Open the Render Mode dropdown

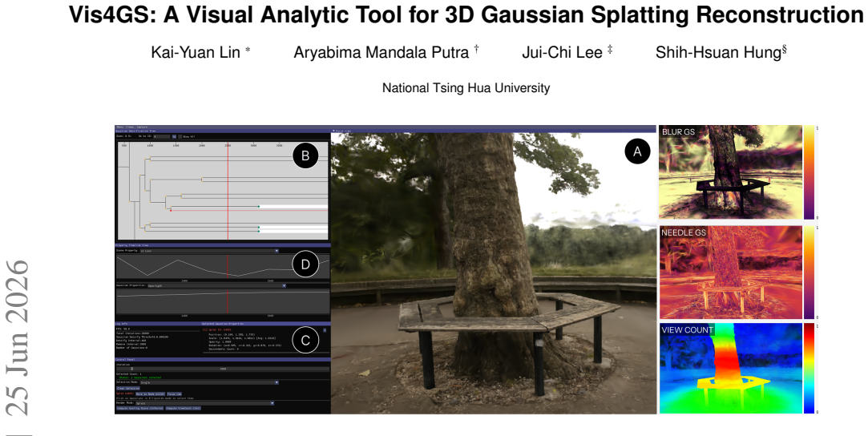[204, 403]
